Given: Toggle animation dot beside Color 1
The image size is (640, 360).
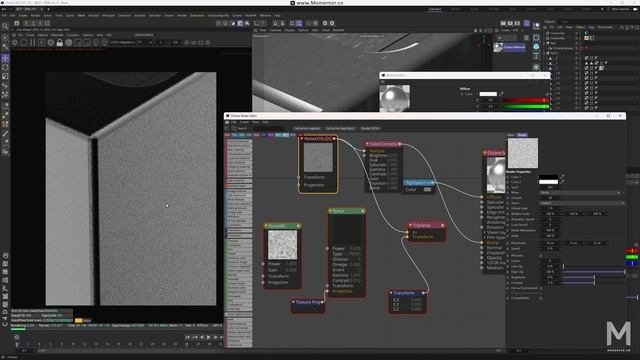Looking at the screenshot, I should (x=508, y=177).
